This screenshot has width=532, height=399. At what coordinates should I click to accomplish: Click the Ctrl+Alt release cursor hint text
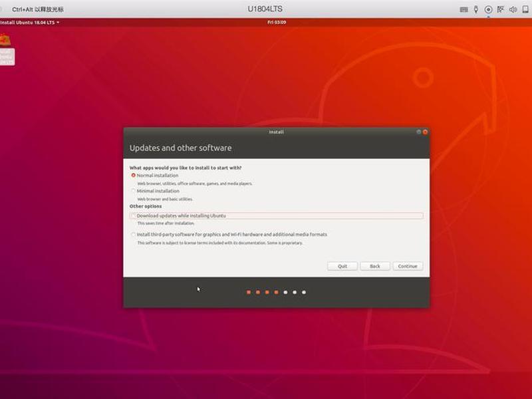pyautogui.click(x=38, y=9)
